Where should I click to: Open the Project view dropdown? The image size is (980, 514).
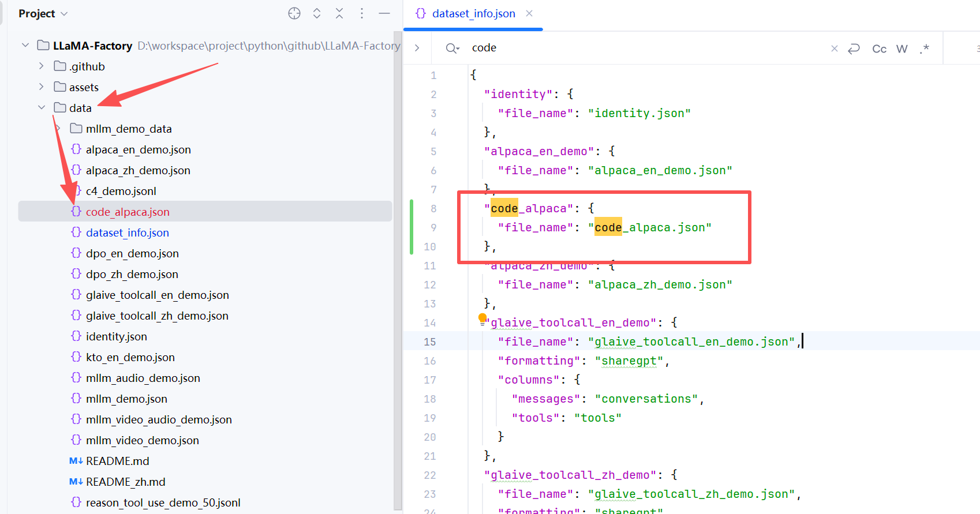(43, 13)
